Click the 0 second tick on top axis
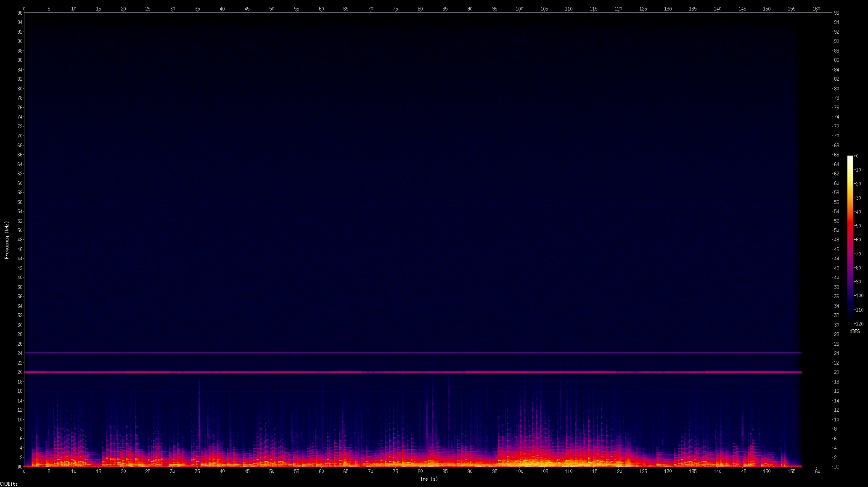Screen dimensions: 868x487 (x=24, y=9)
